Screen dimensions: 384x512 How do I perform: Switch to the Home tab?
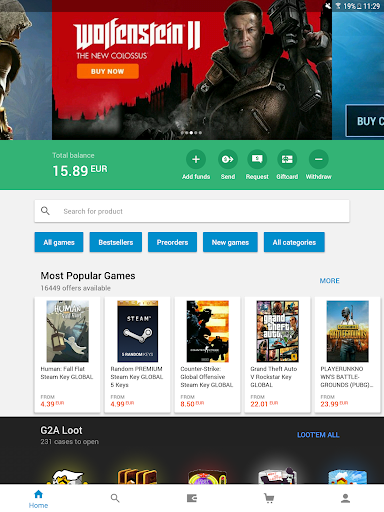[x=38, y=499]
